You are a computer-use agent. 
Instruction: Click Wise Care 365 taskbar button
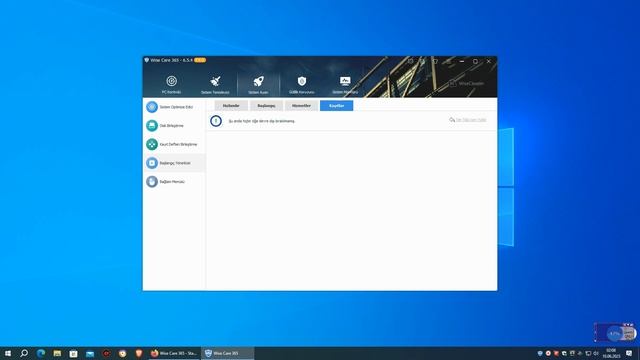pos(227,353)
